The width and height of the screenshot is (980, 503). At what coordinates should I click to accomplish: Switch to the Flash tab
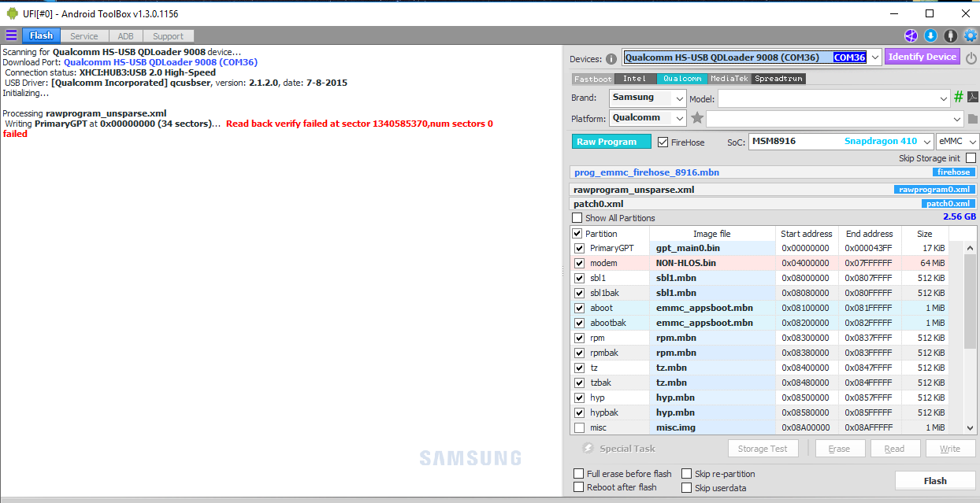point(41,35)
